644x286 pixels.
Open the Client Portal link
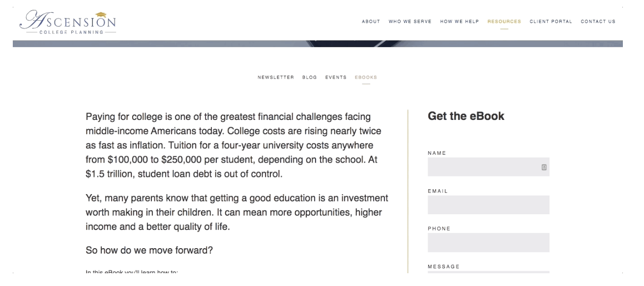551,22
